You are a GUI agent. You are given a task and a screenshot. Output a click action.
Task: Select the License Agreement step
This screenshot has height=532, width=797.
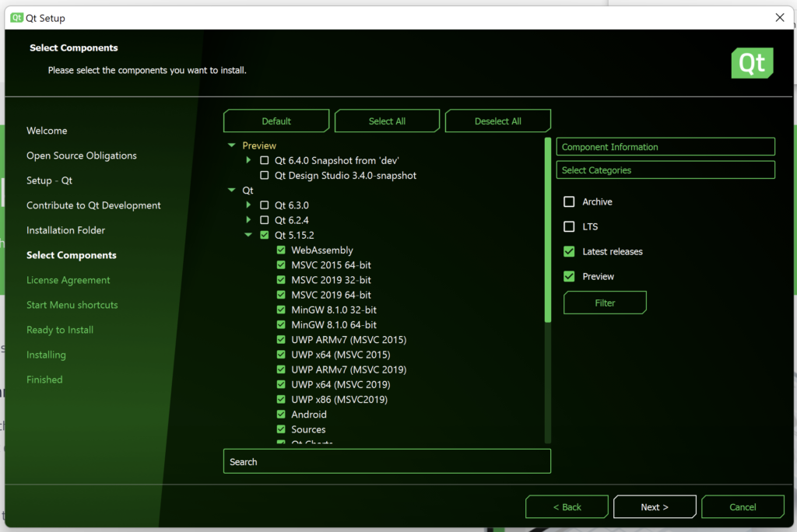[x=68, y=280]
